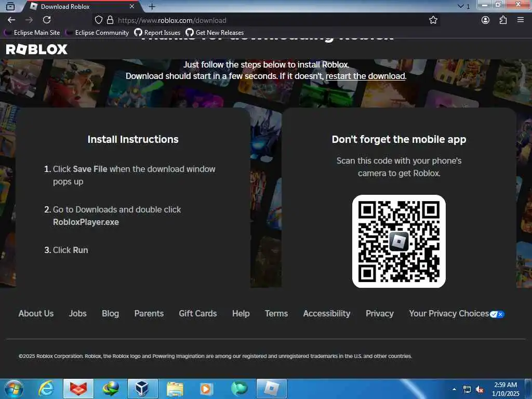Open Terms footer link
The height and width of the screenshot is (399, 532).
tap(276, 313)
